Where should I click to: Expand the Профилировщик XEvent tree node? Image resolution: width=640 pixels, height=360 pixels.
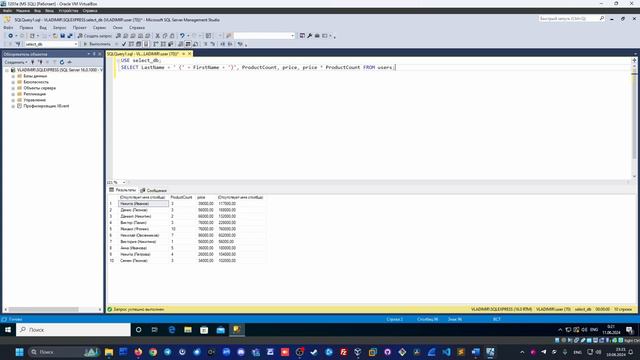(x=13, y=106)
